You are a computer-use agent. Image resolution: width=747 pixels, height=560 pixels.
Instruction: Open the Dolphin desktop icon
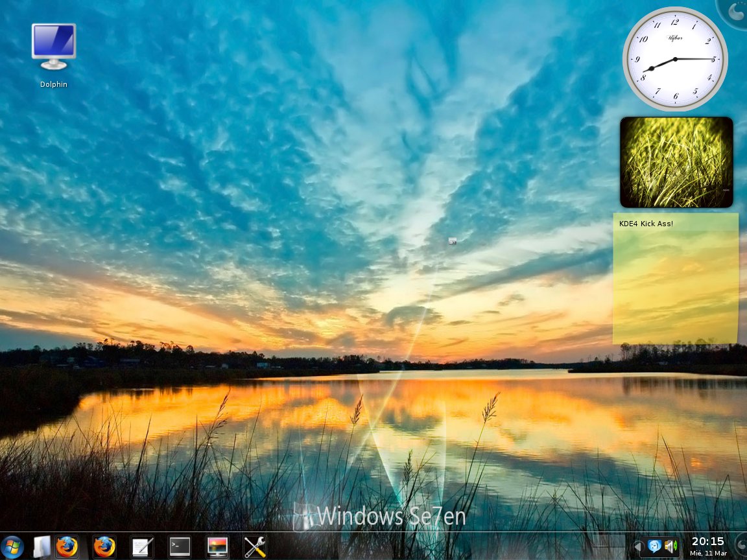tap(54, 56)
